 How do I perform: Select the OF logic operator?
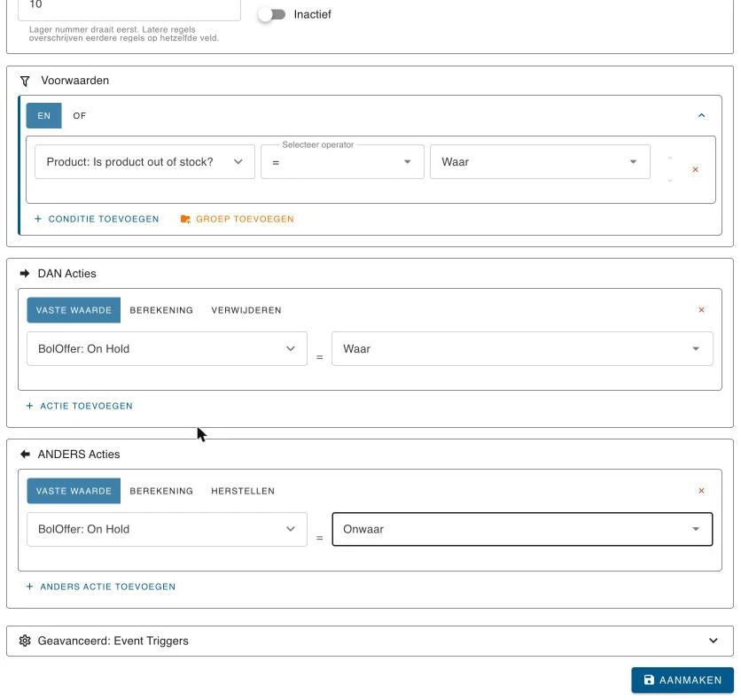pyautogui.click(x=80, y=116)
